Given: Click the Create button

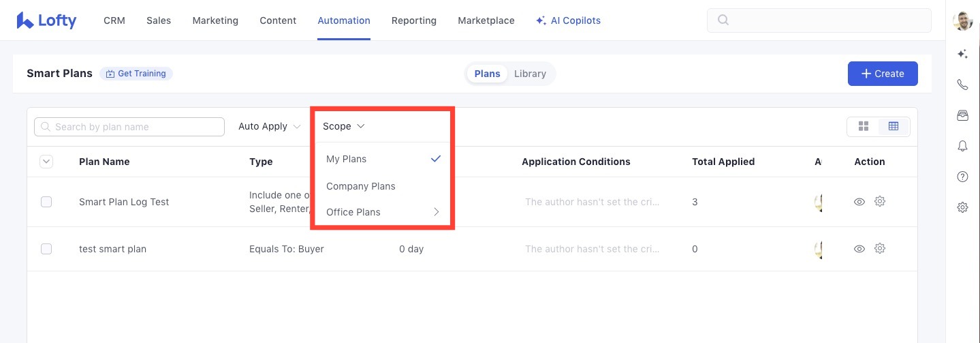Looking at the screenshot, I should 882,74.
